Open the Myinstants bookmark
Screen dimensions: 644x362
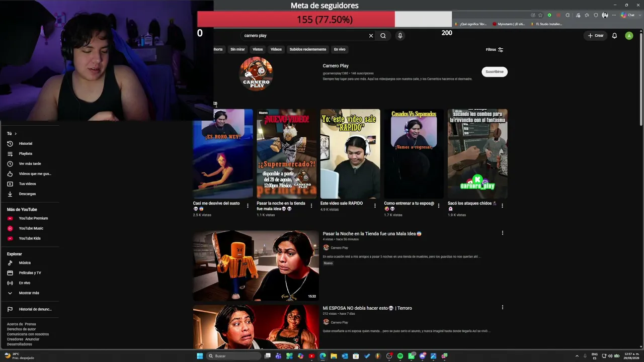click(509, 24)
